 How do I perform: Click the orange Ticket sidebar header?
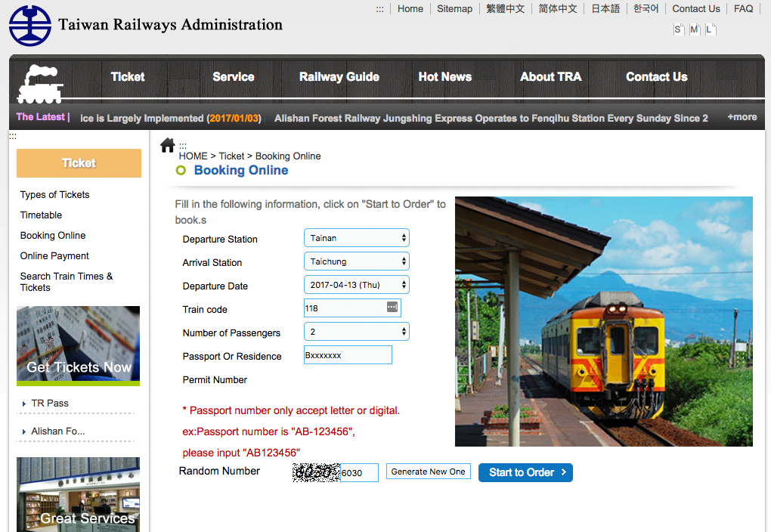coord(79,163)
